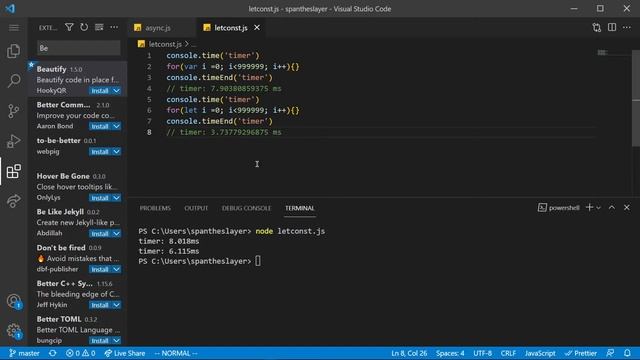This screenshot has height=360, width=640.
Task: Open the Manage gear menu
Action: (13, 331)
